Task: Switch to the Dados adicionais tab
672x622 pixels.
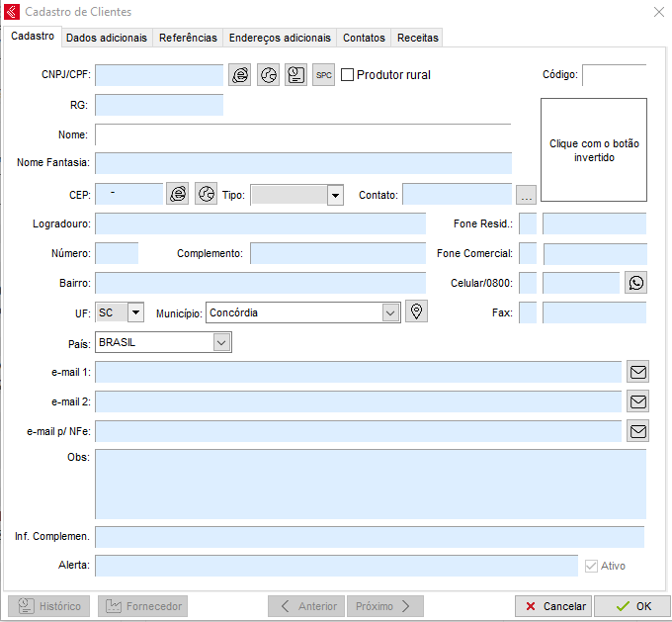Action: point(107,38)
